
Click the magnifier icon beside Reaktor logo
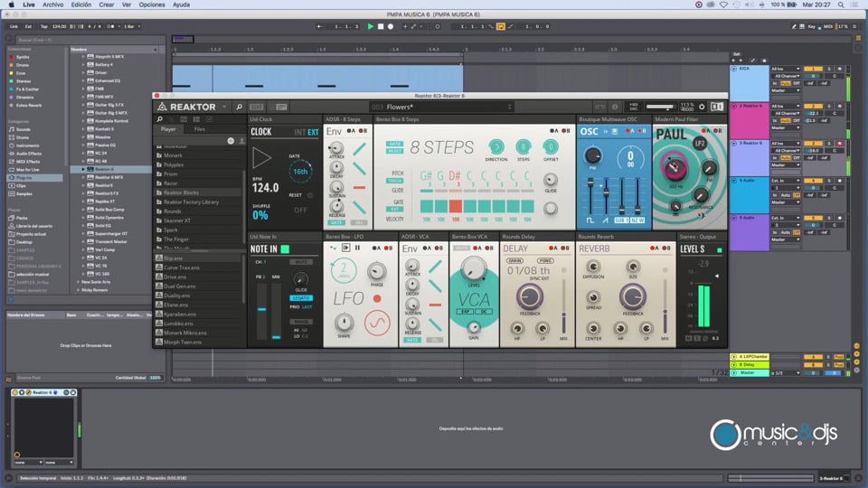pos(239,107)
